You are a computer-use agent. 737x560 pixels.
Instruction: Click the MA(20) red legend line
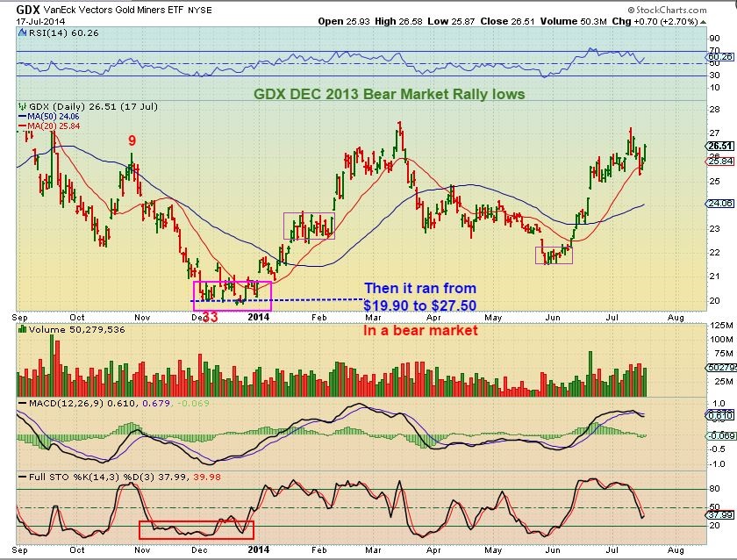click(x=22, y=126)
